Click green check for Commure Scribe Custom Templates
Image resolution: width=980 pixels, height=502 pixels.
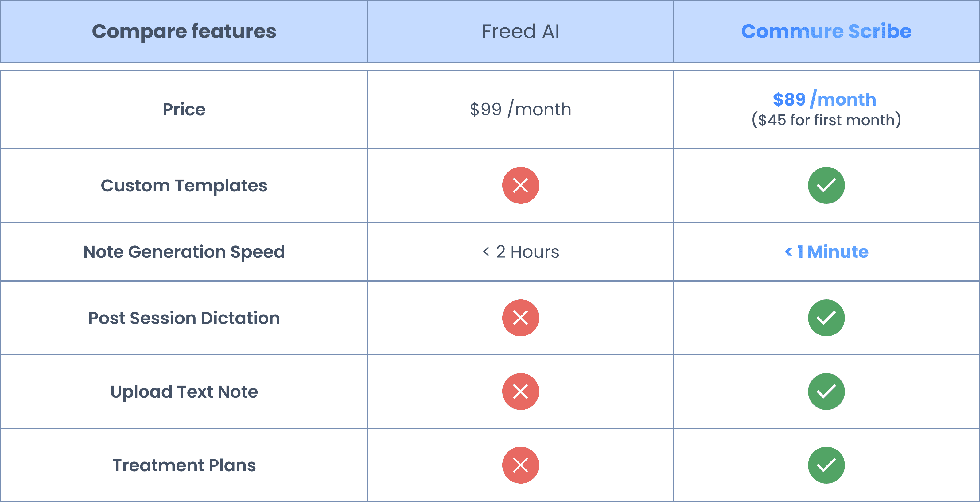pyautogui.click(x=826, y=185)
